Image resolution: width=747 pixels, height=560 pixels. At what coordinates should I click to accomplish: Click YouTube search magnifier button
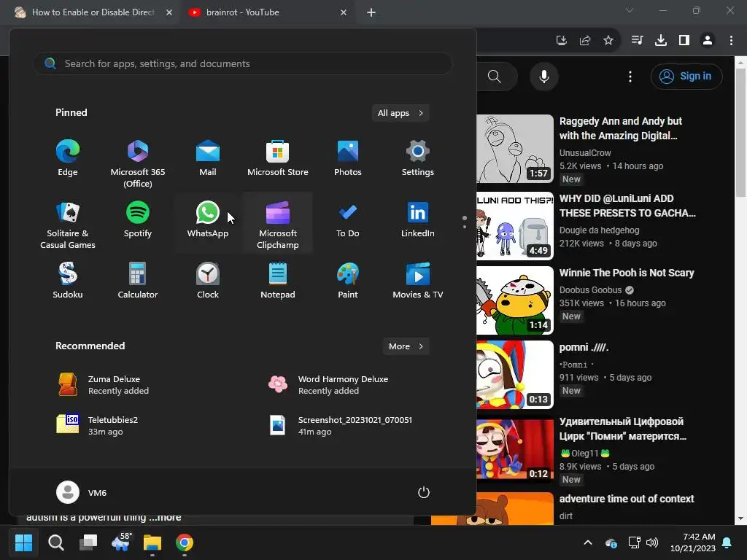tap(495, 76)
